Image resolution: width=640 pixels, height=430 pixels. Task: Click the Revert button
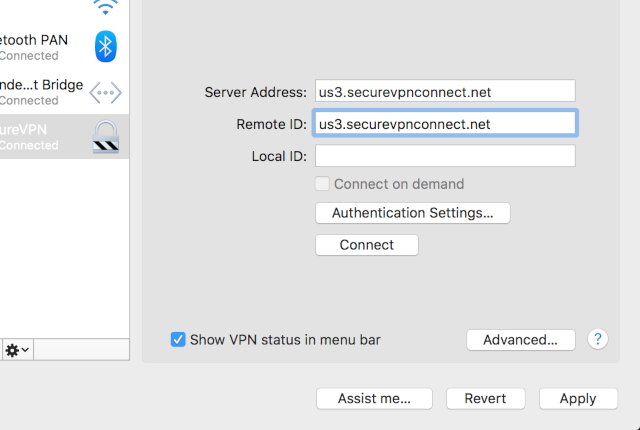click(485, 399)
